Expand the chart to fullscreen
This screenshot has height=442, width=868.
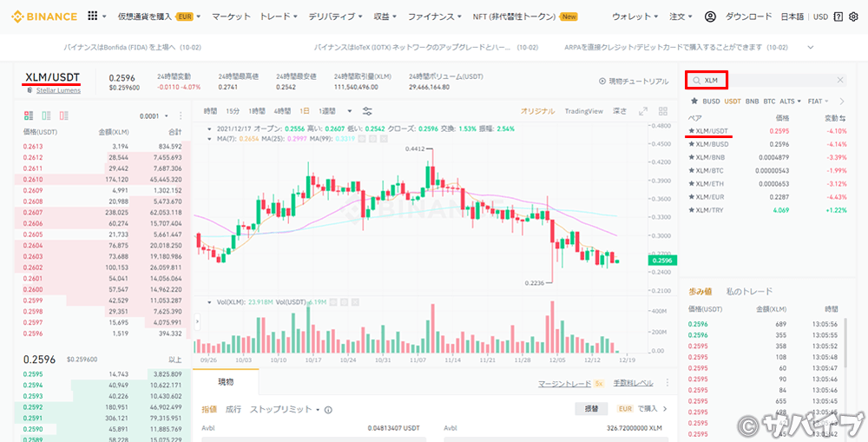pos(642,111)
